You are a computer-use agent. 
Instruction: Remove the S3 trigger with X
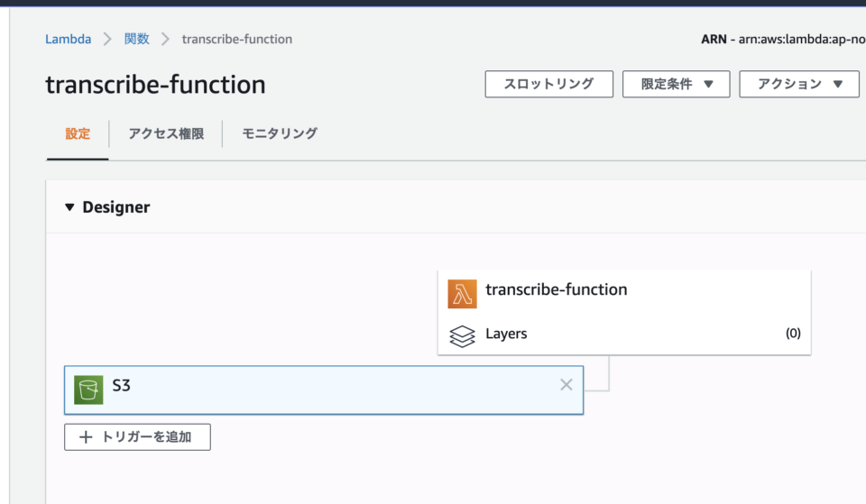pos(567,385)
